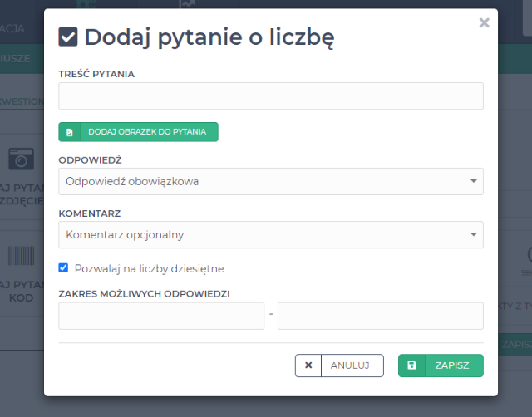Cancel with the 'Anuluj' button
The height and width of the screenshot is (417, 532).
pos(339,365)
